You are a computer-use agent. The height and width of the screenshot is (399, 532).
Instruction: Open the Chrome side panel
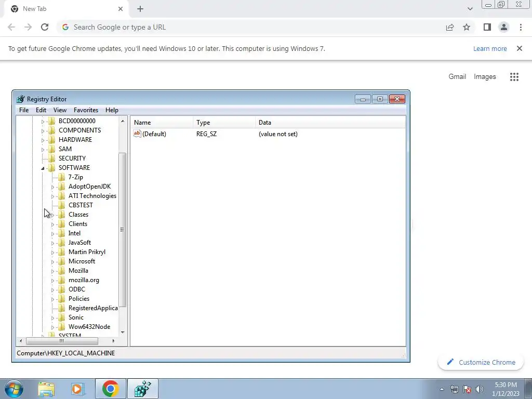pos(487,27)
